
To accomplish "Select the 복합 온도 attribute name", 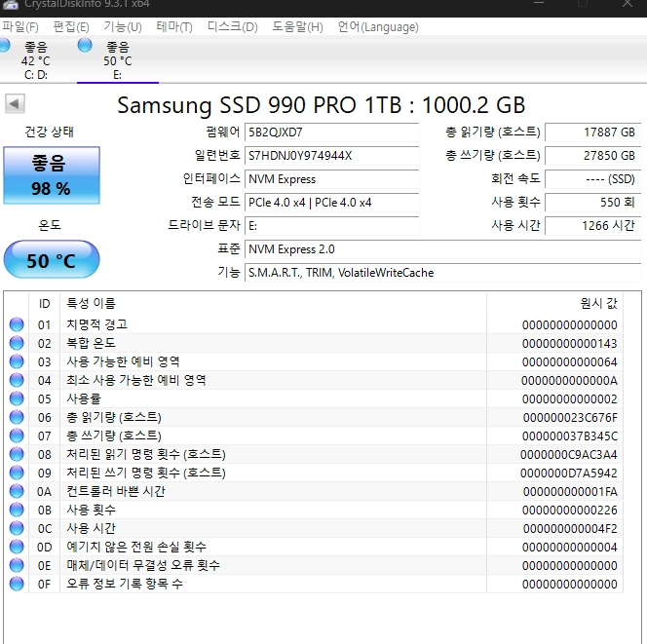I will (x=92, y=343).
